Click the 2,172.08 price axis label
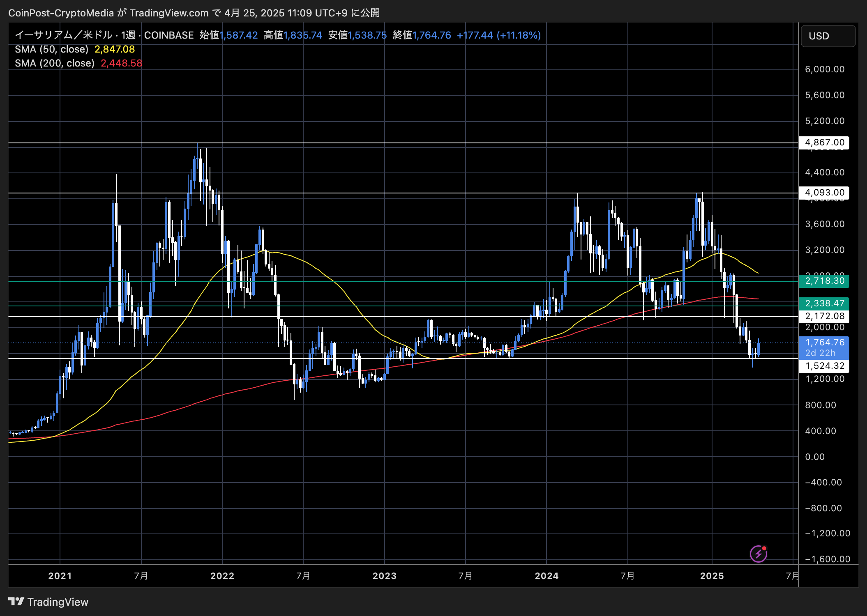 click(824, 316)
